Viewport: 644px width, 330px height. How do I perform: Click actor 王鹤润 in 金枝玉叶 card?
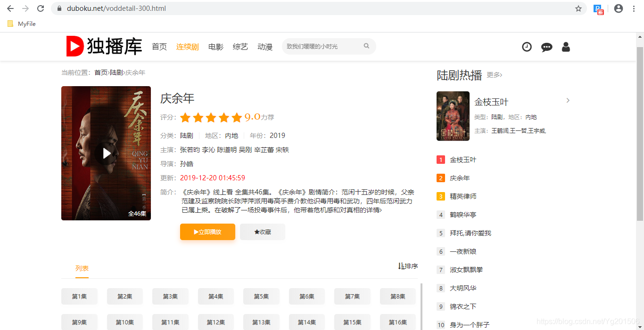500,131
